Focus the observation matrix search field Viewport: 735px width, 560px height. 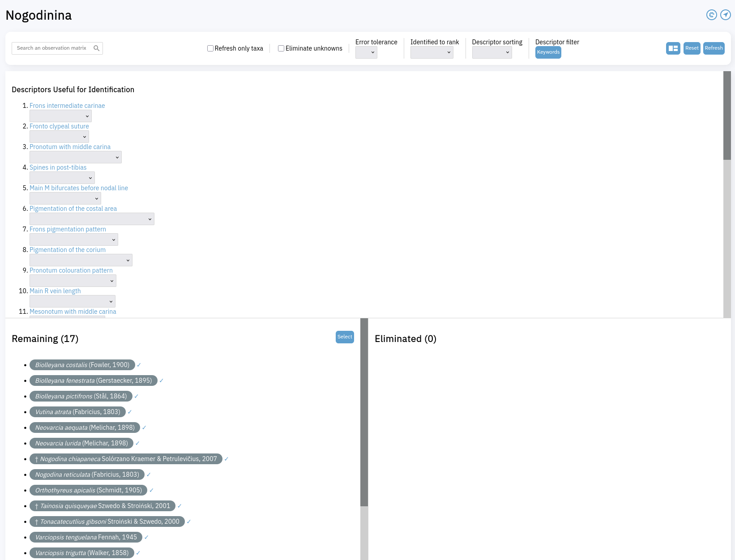(x=52, y=48)
